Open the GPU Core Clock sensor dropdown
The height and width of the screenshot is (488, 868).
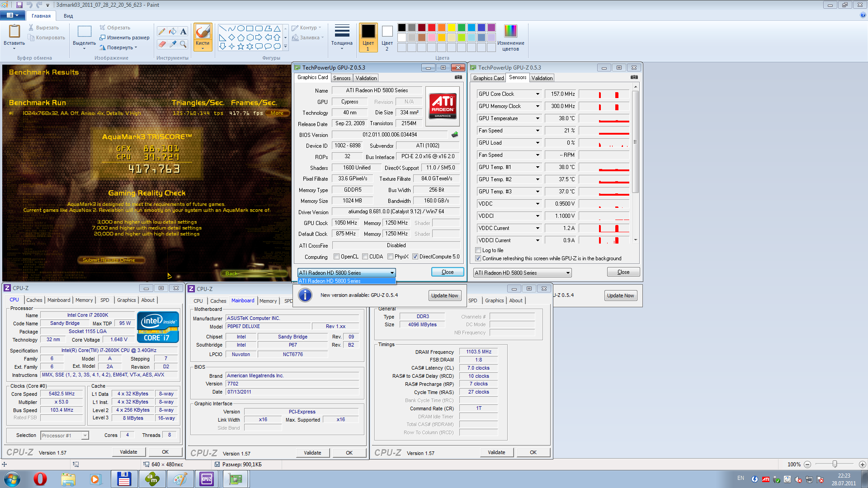coord(538,94)
